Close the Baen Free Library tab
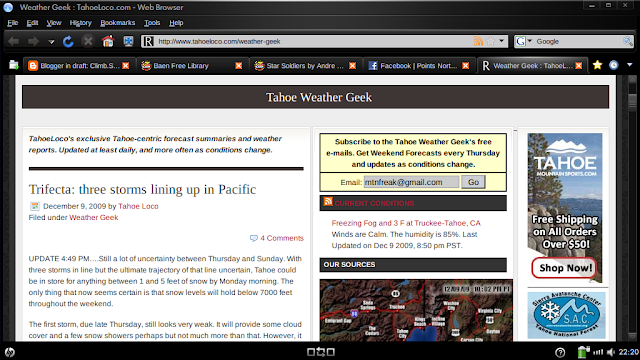The image size is (640, 360). pos(239,66)
